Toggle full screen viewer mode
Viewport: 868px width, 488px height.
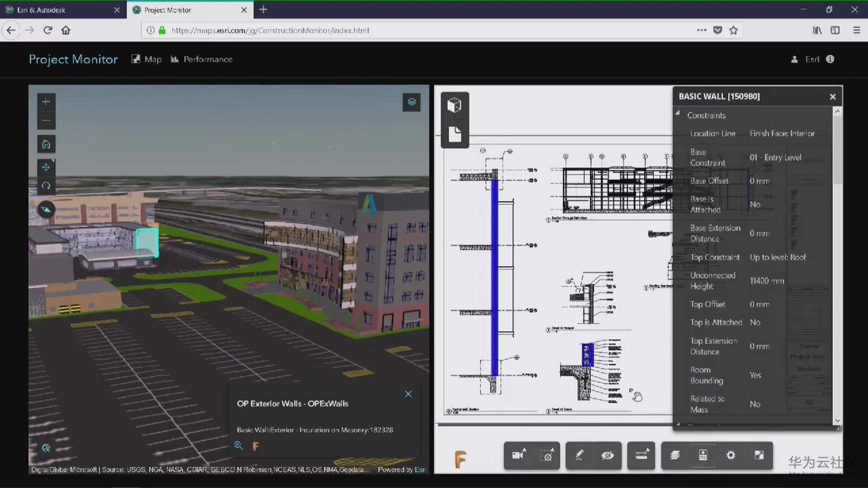click(759, 455)
